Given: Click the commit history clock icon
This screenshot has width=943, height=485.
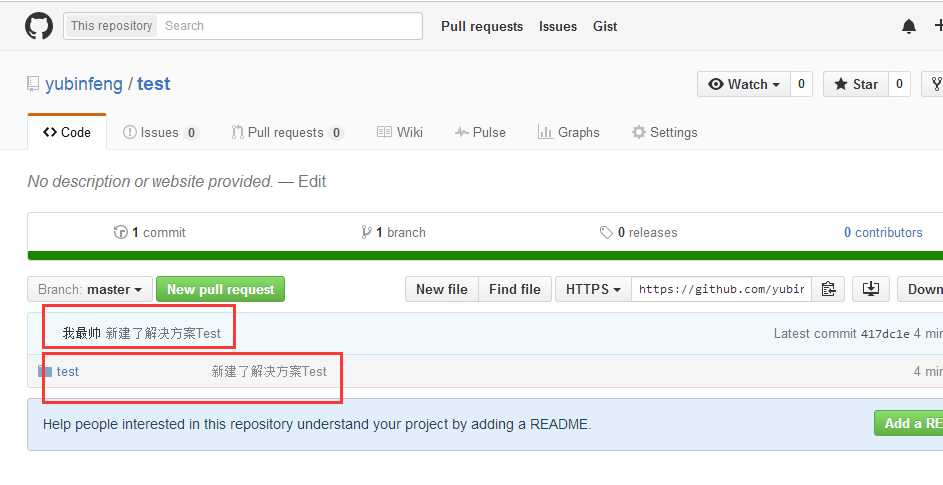Looking at the screenshot, I should coord(120,232).
